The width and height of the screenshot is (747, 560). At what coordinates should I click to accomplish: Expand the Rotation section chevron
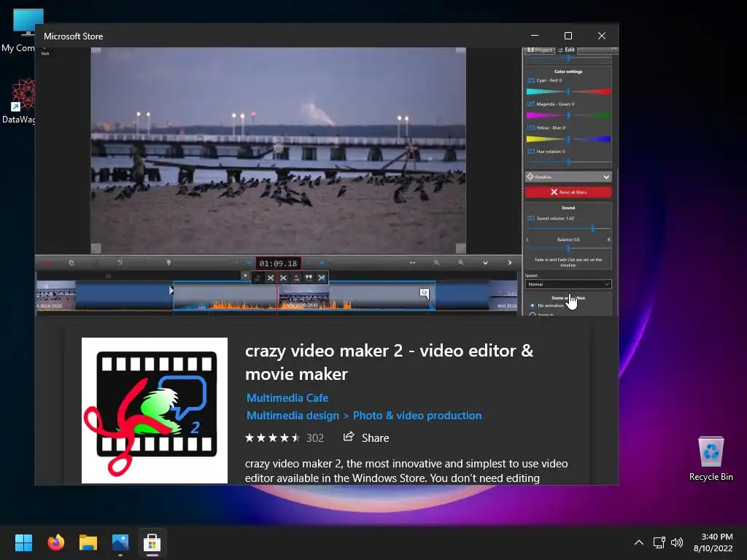pyautogui.click(x=606, y=176)
